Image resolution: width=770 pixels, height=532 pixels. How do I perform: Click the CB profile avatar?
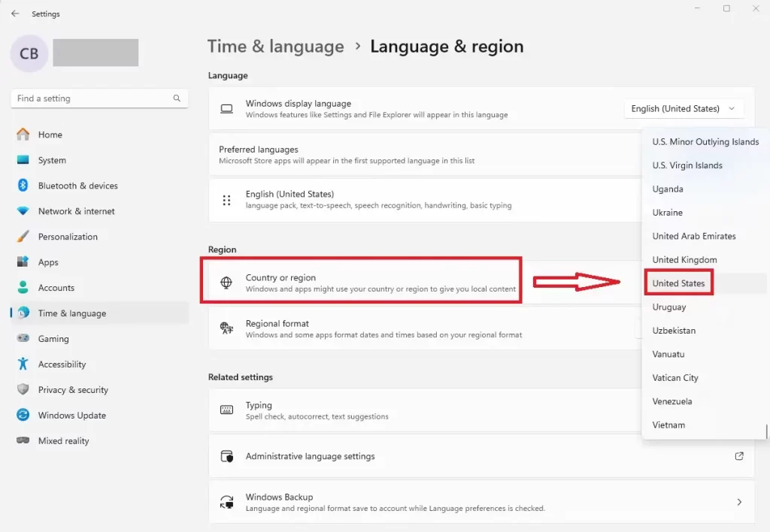click(x=29, y=53)
